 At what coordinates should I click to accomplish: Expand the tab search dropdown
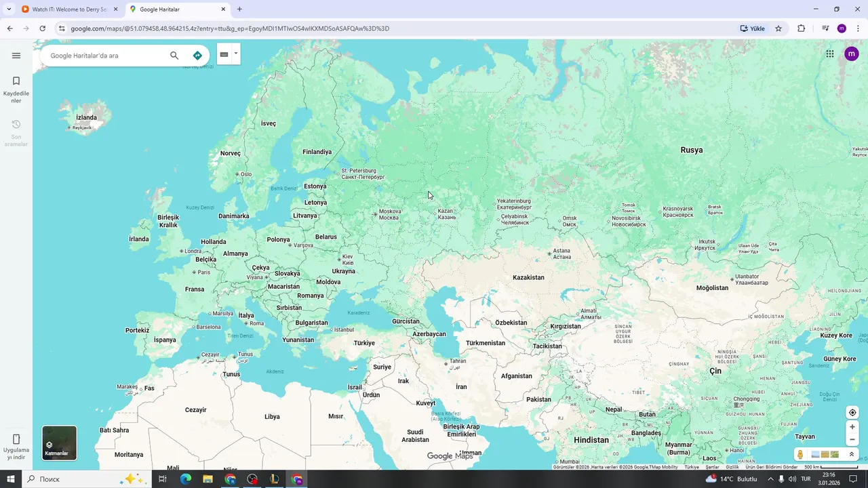[x=9, y=9]
